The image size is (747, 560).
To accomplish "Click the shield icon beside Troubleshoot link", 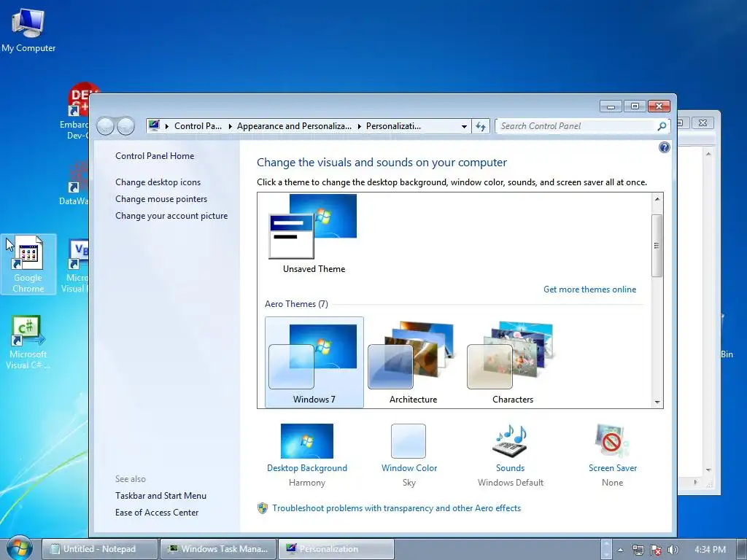I will click(x=263, y=508).
